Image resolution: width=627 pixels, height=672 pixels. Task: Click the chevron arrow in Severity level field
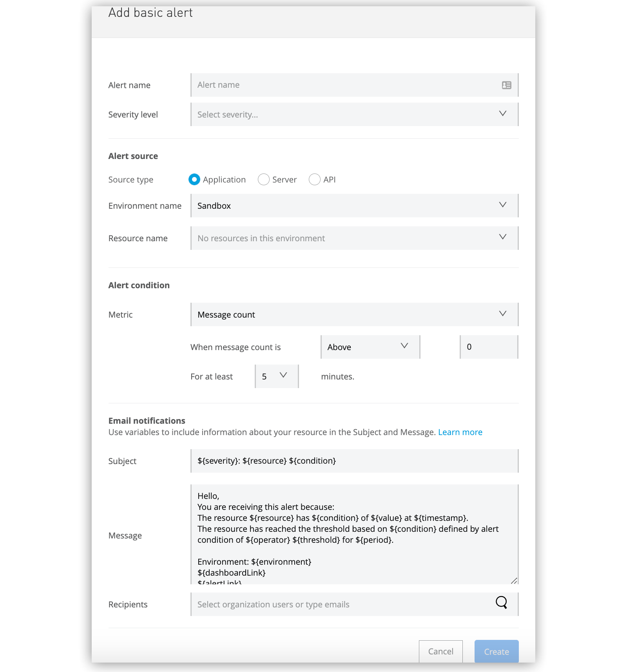pyautogui.click(x=502, y=114)
